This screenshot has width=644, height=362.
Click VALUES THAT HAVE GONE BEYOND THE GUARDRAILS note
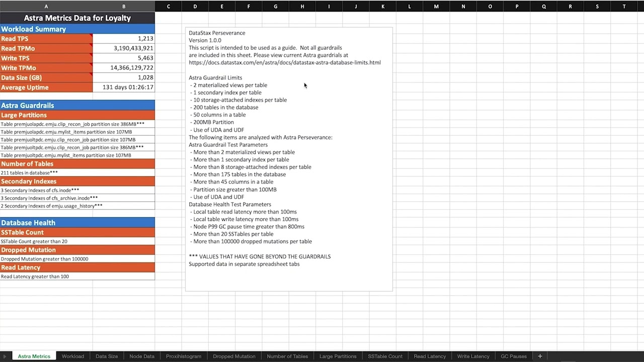(x=260, y=256)
